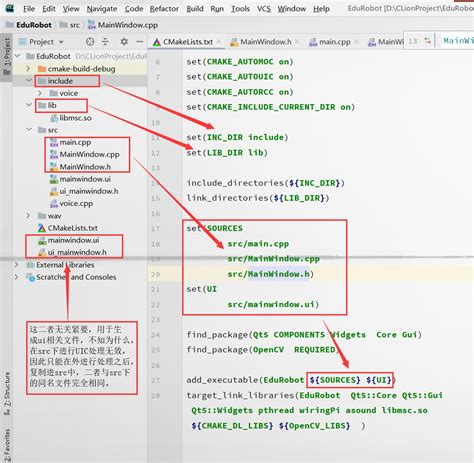Expand the wav folder
The image size is (474, 463).
(29, 216)
